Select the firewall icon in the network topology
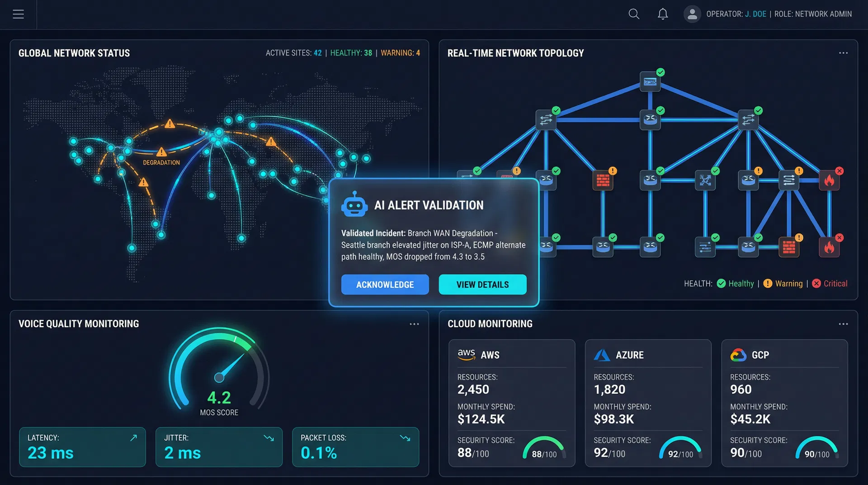Viewport: 868px width, 485px height. pos(603,180)
